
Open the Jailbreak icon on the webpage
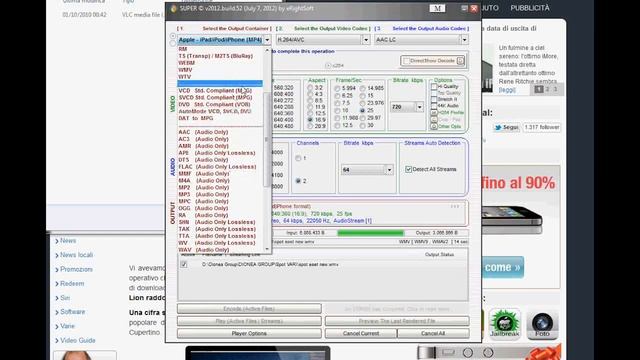[504, 324]
